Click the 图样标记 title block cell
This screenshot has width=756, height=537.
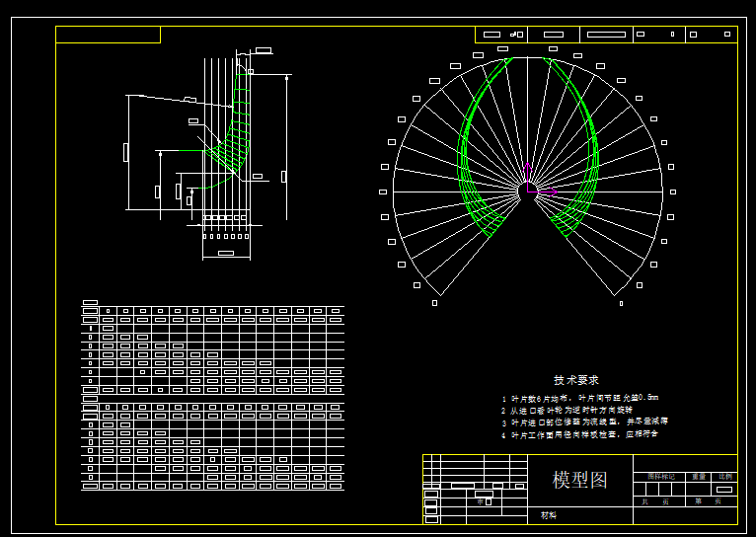click(x=661, y=477)
